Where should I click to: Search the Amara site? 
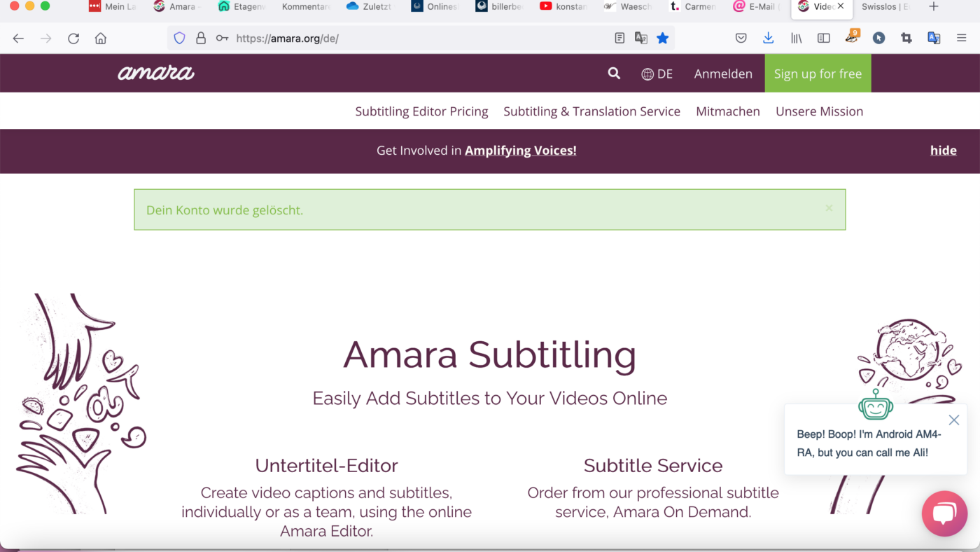point(614,74)
